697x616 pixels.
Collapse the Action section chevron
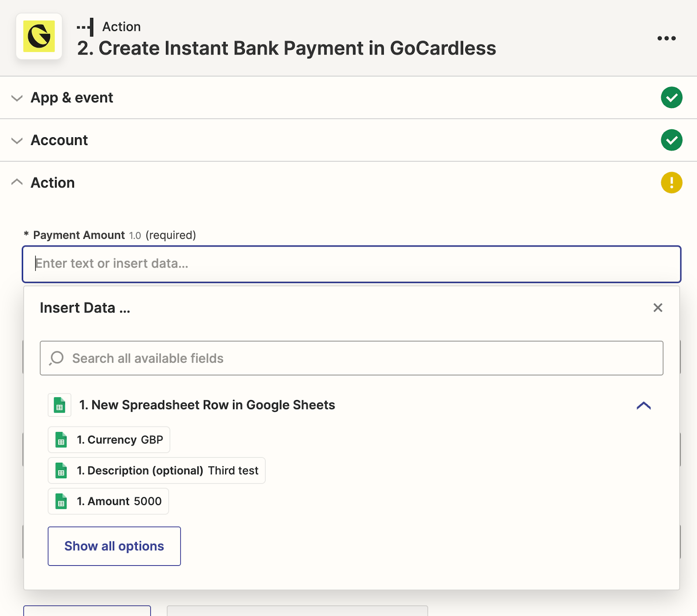click(x=17, y=182)
